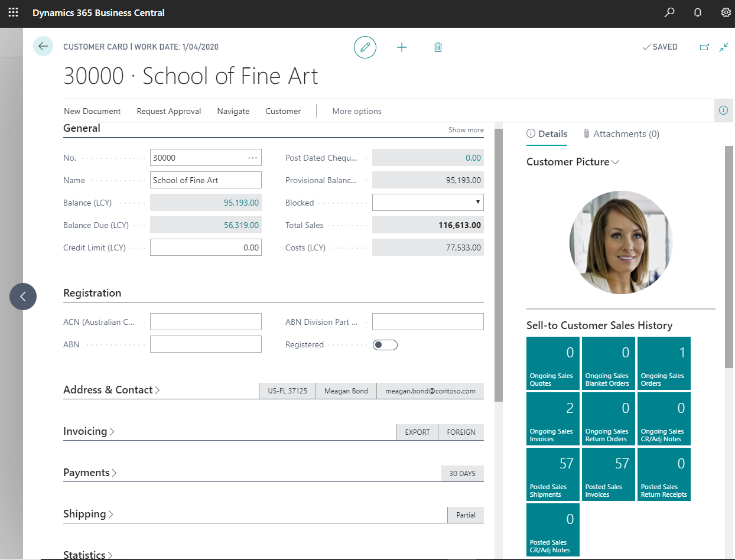Expand the Address & Contact section
Screen dimensions: 735x560
coord(111,390)
